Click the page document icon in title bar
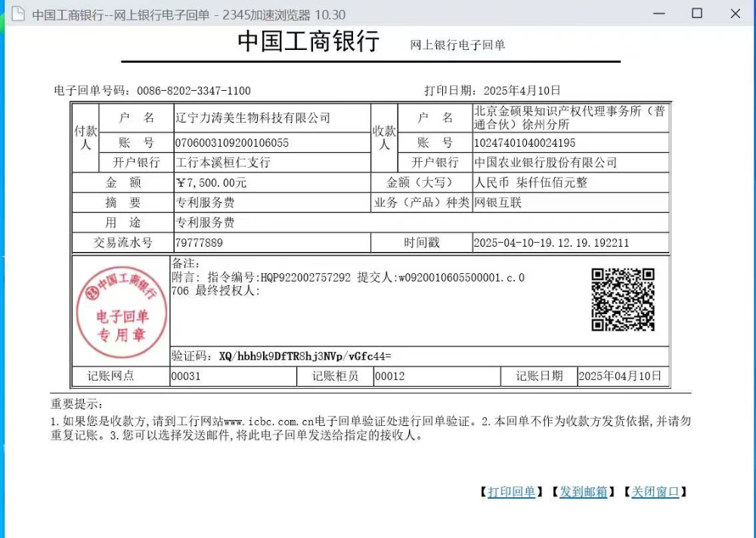756x538 pixels. (x=17, y=14)
